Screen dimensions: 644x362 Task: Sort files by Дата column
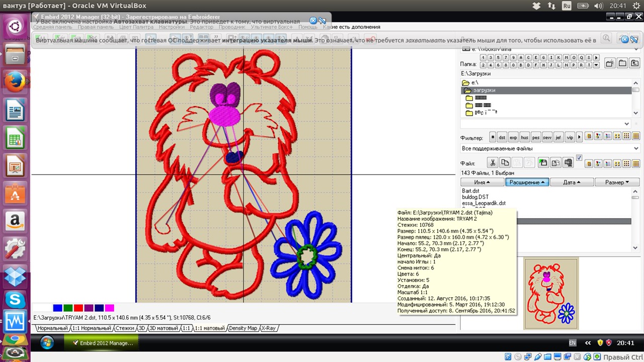pyautogui.click(x=572, y=182)
